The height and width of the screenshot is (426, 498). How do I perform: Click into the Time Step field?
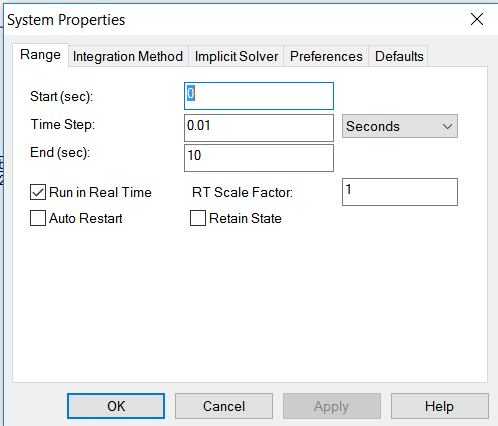tap(259, 128)
